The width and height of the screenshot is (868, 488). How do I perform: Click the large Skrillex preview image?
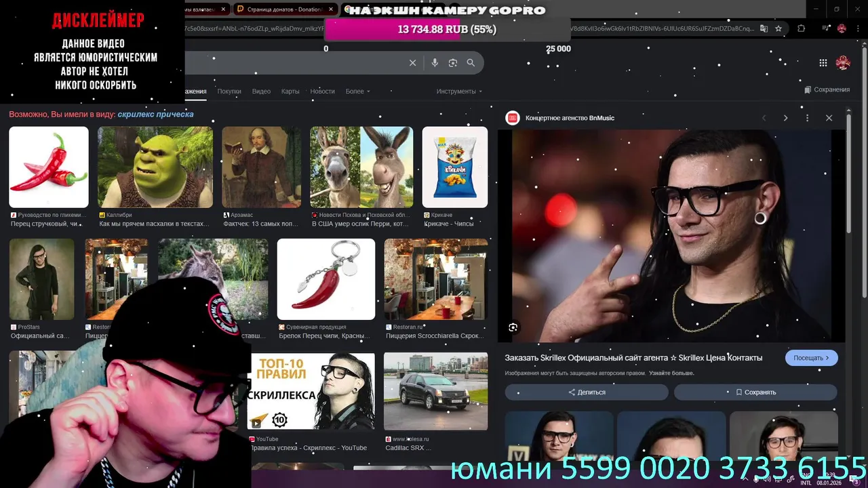point(671,236)
